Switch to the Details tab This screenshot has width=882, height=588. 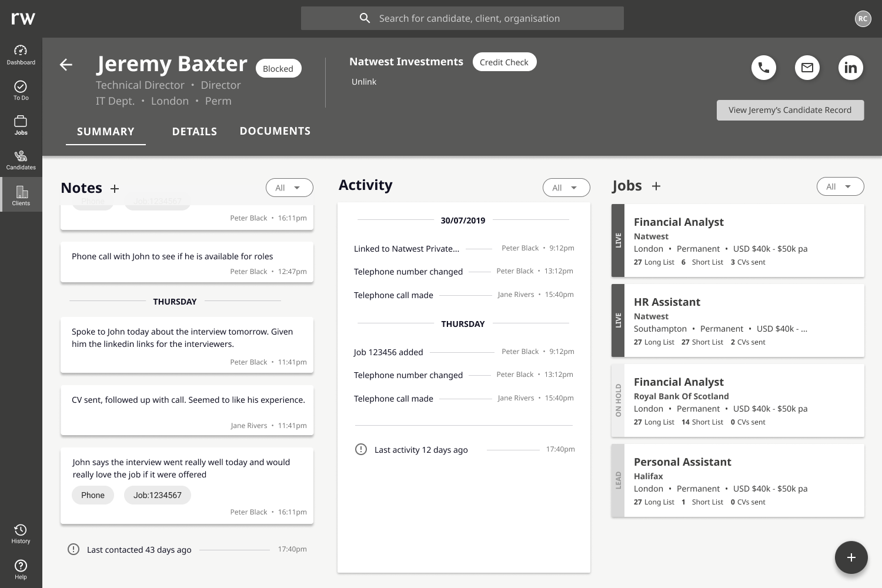click(x=195, y=132)
